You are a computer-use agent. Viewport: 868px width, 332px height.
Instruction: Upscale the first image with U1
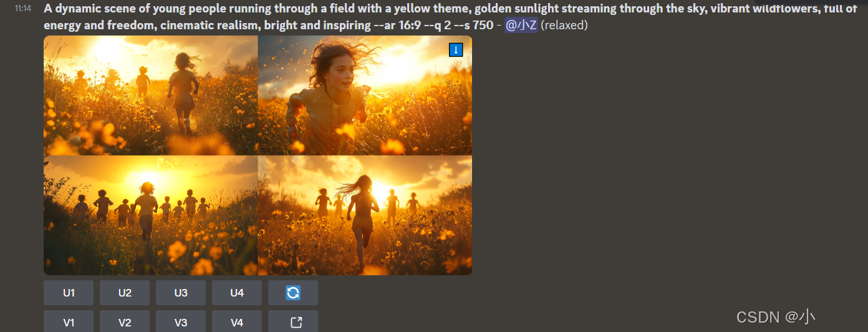(x=69, y=293)
